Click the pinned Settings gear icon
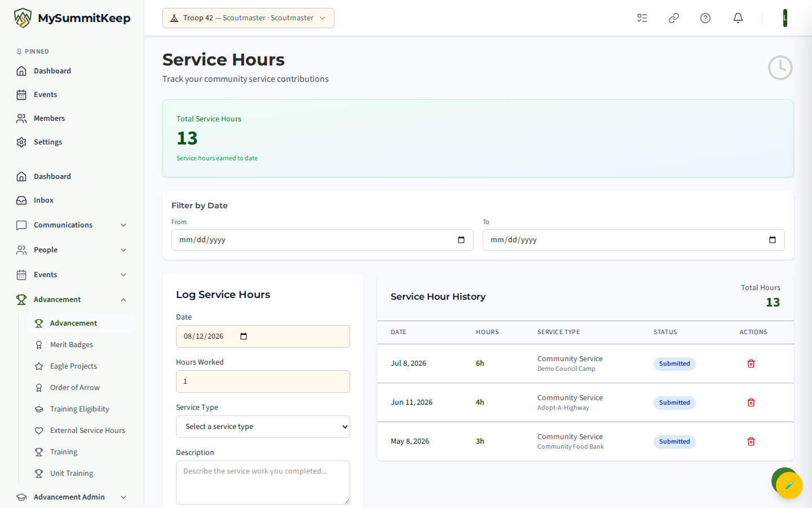The width and height of the screenshot is (812, 508). pos(21,142)
